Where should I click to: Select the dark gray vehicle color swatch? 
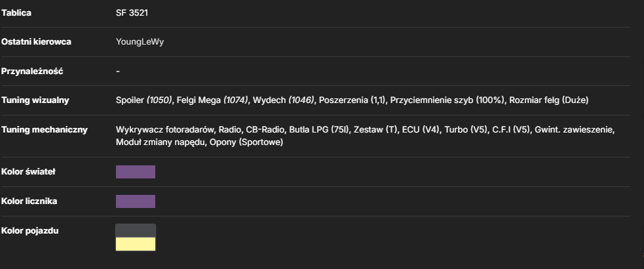[x=136, y=231]
